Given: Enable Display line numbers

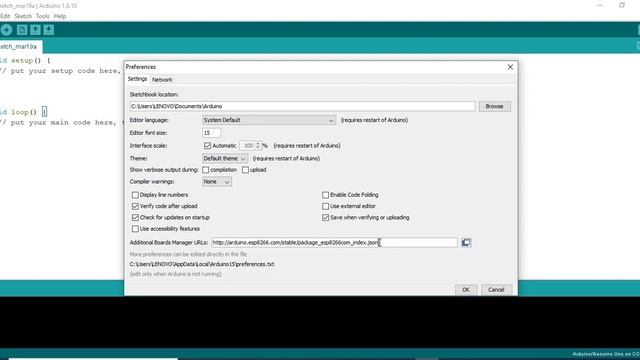Looking at the screenshot, I should 135,195.
